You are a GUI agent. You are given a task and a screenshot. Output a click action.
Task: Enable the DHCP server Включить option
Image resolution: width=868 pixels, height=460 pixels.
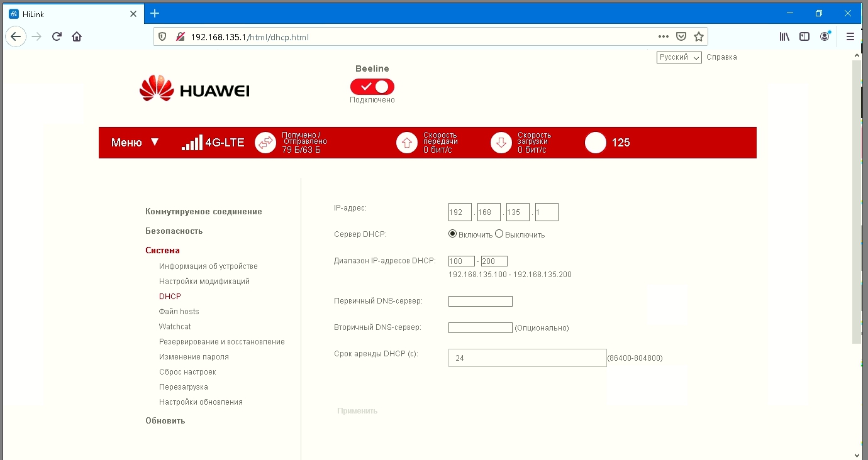pos(452,233)
